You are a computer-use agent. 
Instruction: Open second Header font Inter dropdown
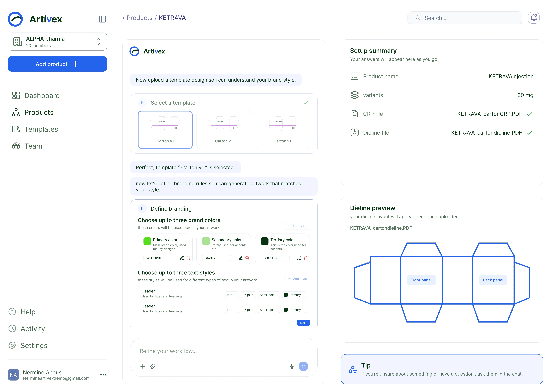[232, 310]
